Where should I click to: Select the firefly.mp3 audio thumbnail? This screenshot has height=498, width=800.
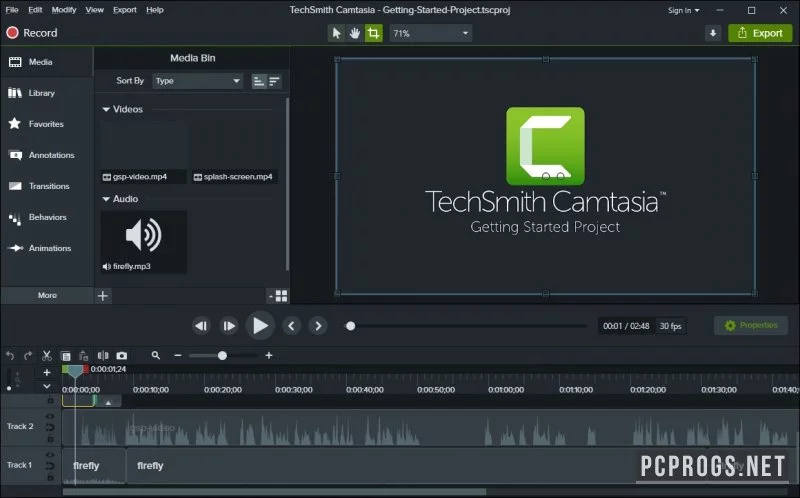pos(143,242)
